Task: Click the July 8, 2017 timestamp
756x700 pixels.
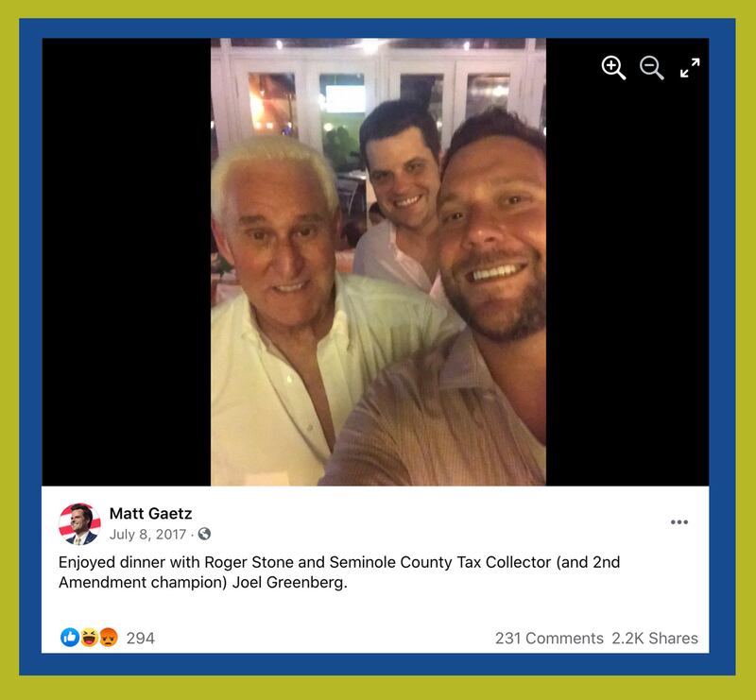Action: (147, 534)
